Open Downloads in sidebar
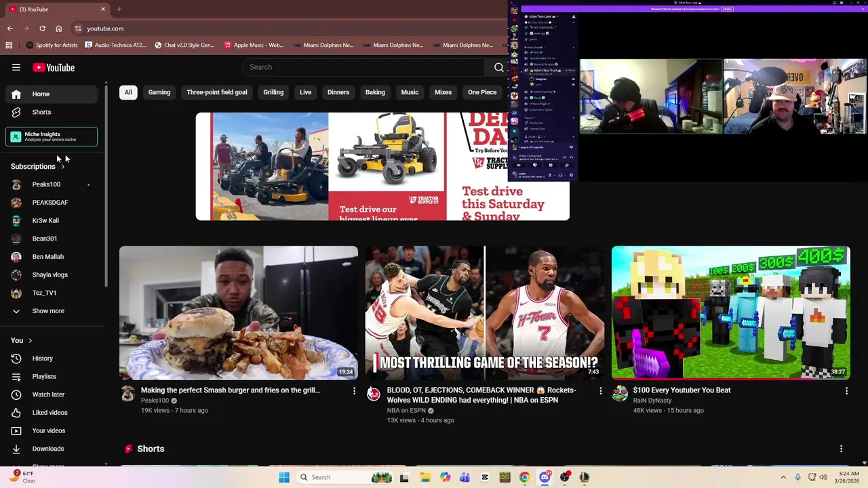The width and height of the screenshot is (868, 488). click(x=53, y=449)
